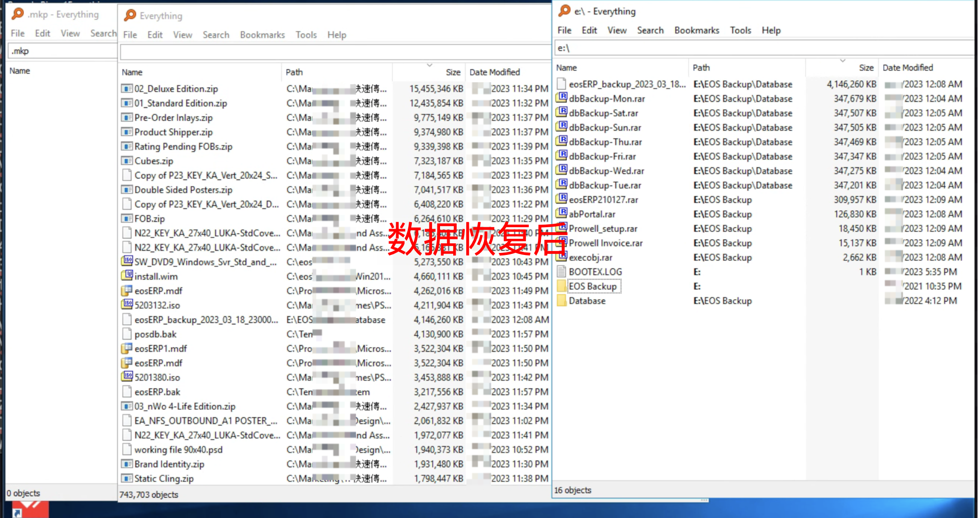Click the abPortal.rar archive icon

[x=562, y=214]
